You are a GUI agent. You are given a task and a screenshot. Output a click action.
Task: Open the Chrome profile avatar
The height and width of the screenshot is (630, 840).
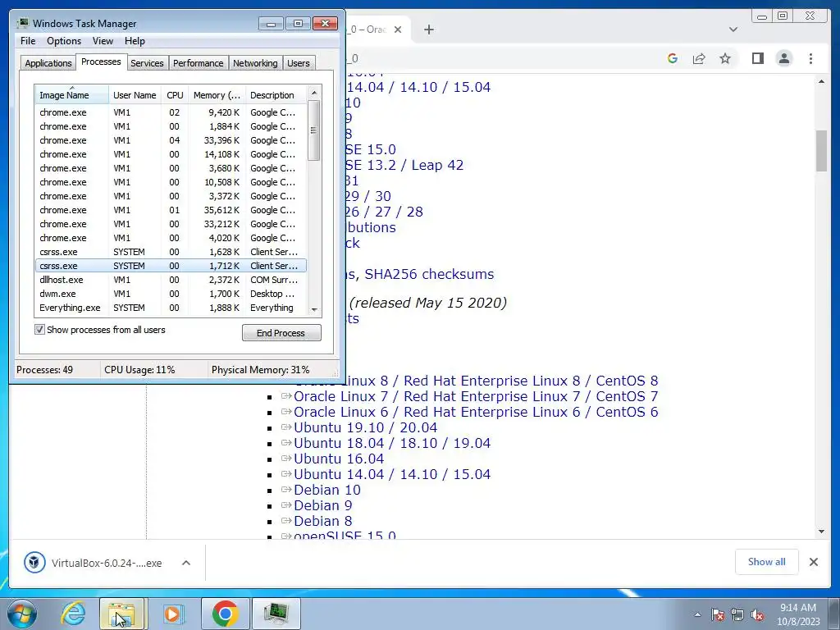tap(783, 58)
